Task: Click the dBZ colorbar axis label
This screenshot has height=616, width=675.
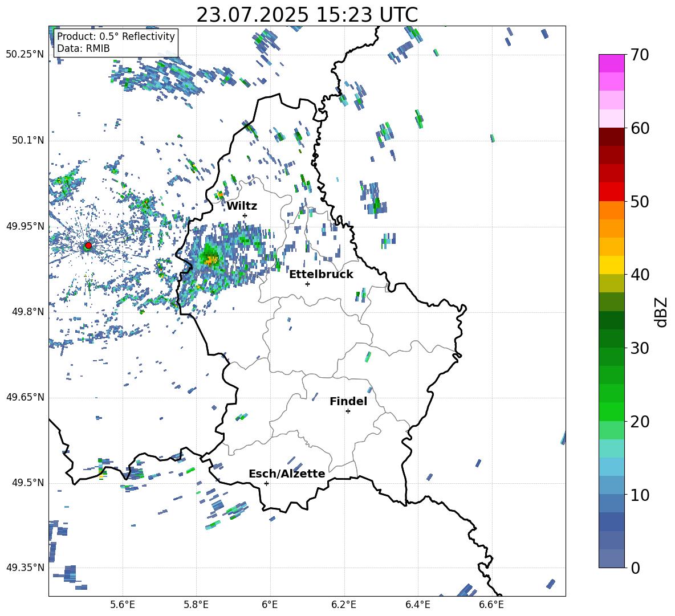Action: tap(662, 312)
